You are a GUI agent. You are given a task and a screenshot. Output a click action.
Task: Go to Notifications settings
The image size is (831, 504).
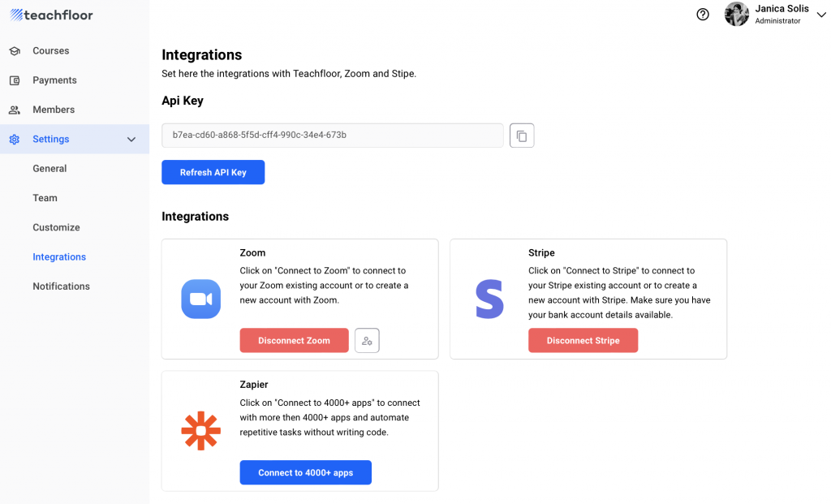tap(61, 286)
